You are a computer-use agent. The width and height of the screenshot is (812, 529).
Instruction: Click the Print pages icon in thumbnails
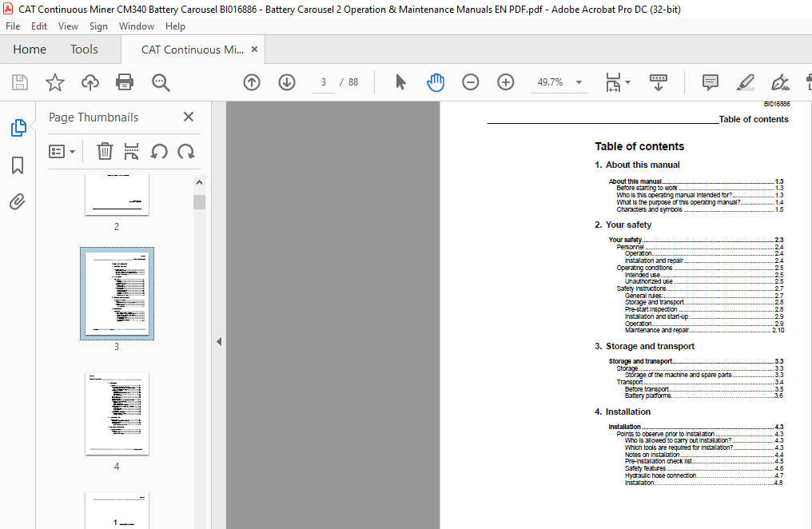[x=132, y=151]
